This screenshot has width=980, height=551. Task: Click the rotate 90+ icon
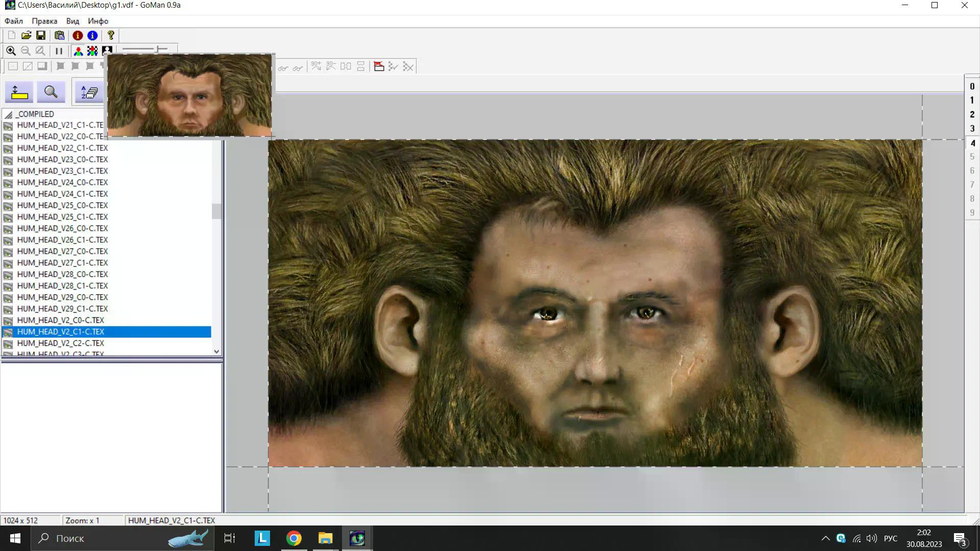click(x=316, y=66)
